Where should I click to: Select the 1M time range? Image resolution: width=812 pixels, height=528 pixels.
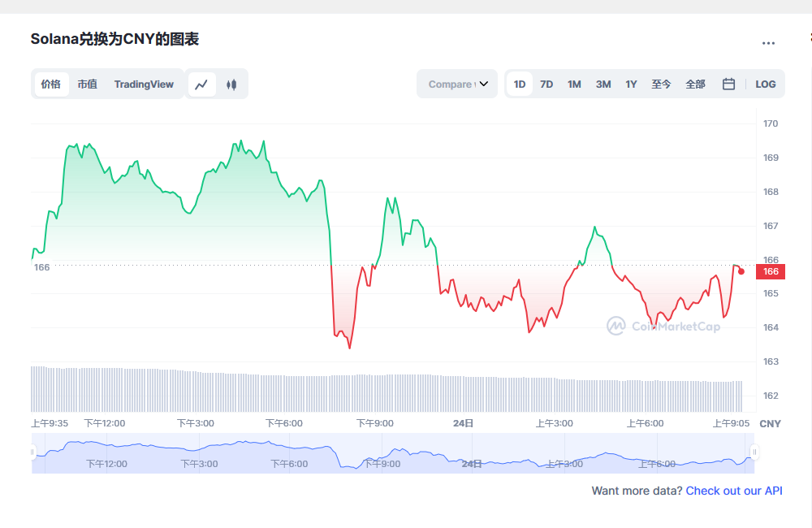[574, 84]
